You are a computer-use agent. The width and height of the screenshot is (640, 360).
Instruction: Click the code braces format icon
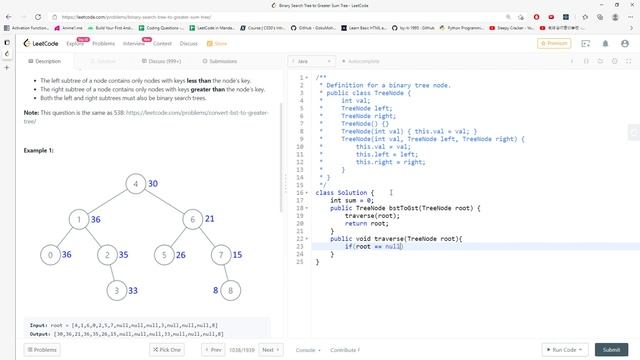586,61
